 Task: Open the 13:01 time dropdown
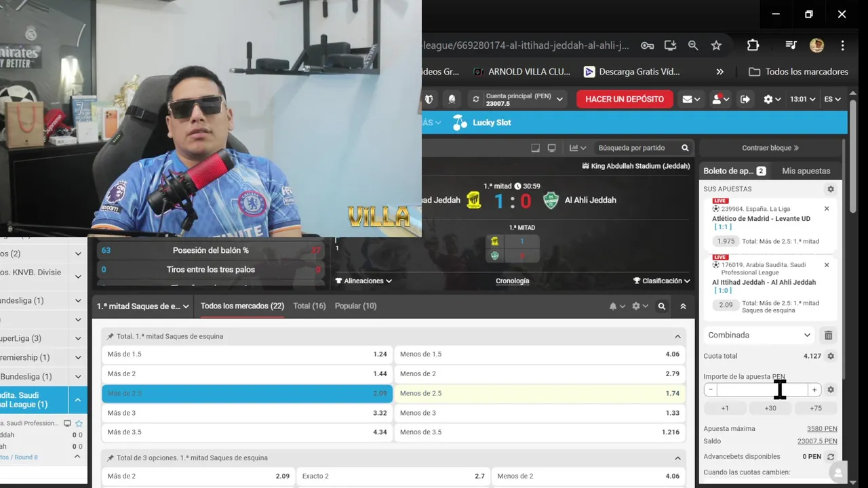point(802,99)
